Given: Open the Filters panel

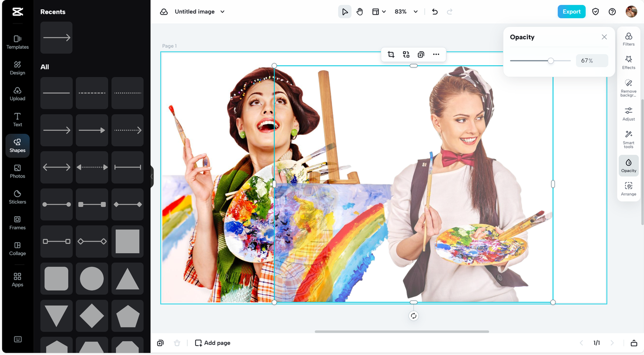Looking at the screenshot, I should point(628,39).
